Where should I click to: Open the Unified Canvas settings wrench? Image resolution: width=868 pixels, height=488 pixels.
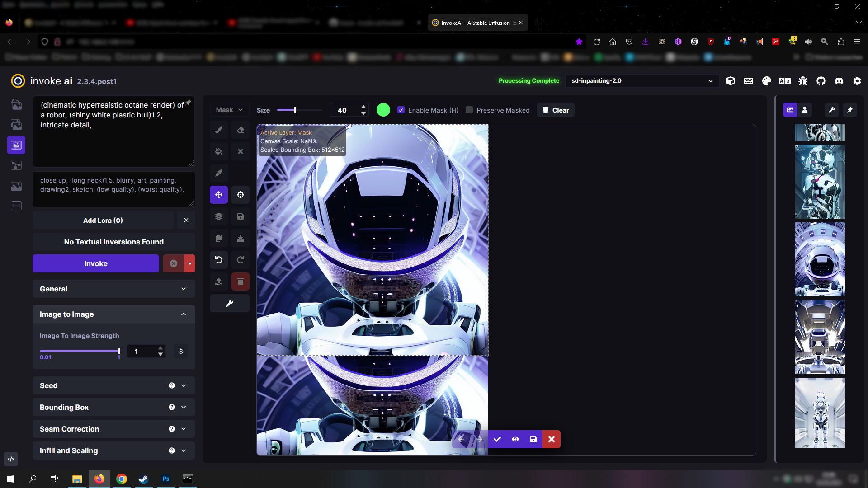229,303
